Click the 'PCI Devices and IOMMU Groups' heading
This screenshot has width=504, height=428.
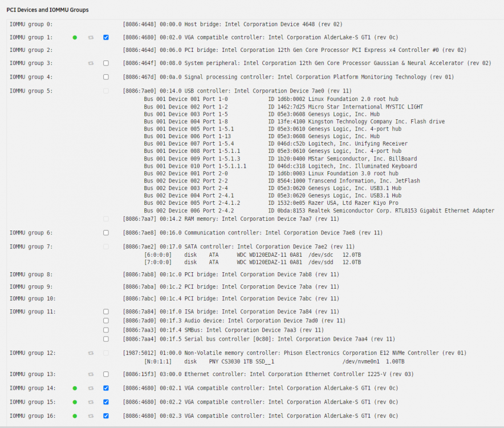tap(47, 10)
